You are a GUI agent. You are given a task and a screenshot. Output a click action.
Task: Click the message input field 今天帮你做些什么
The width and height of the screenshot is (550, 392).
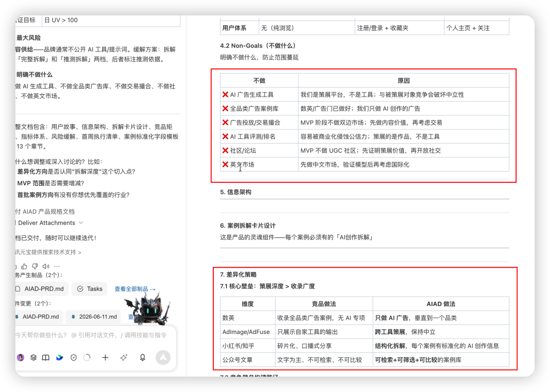[x=91, y=335]
